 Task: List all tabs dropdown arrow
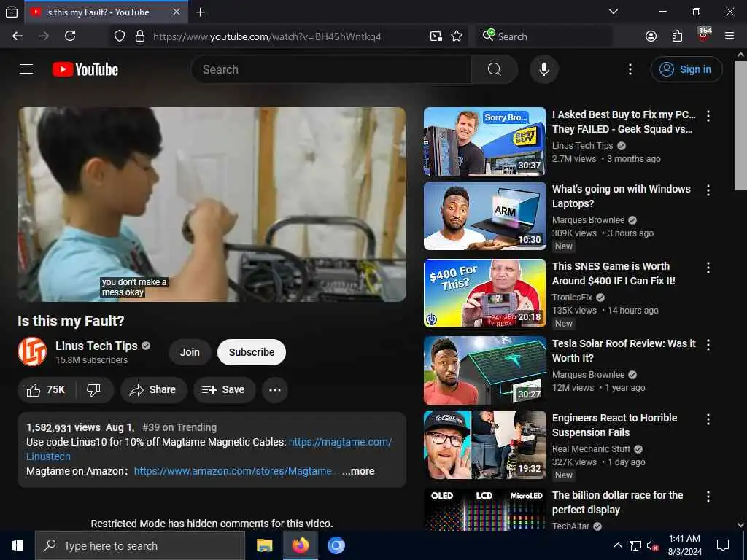pos(614,12)
